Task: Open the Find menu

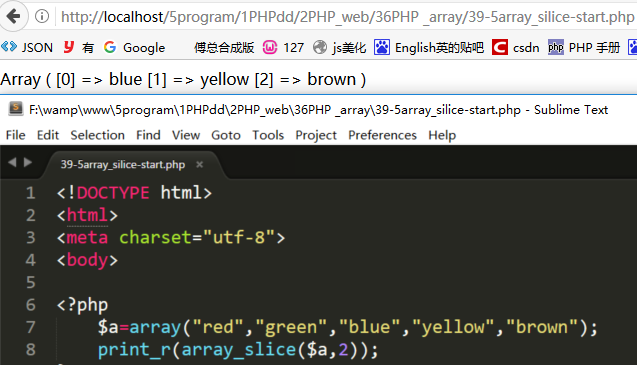Action: click(148, 135)
